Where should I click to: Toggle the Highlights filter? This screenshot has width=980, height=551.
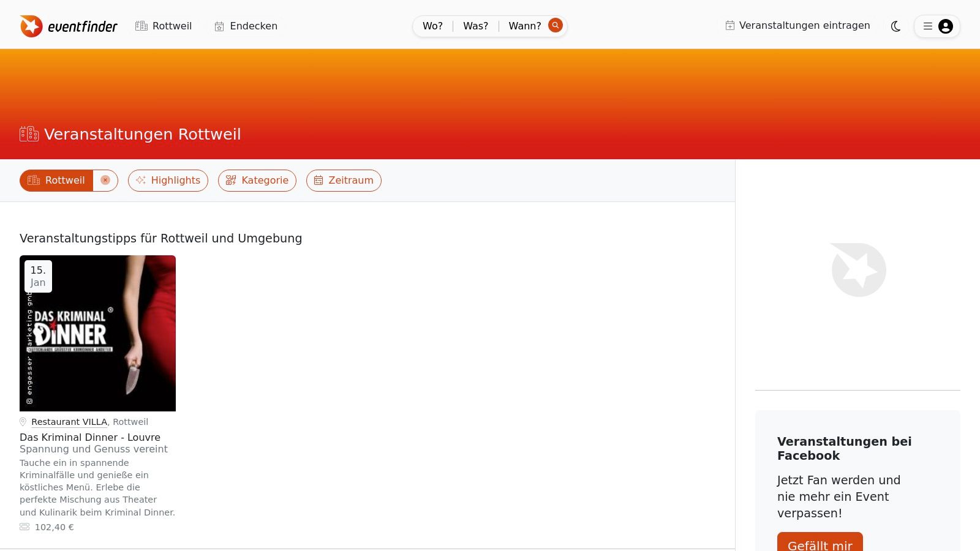click(x=168, y=180)
